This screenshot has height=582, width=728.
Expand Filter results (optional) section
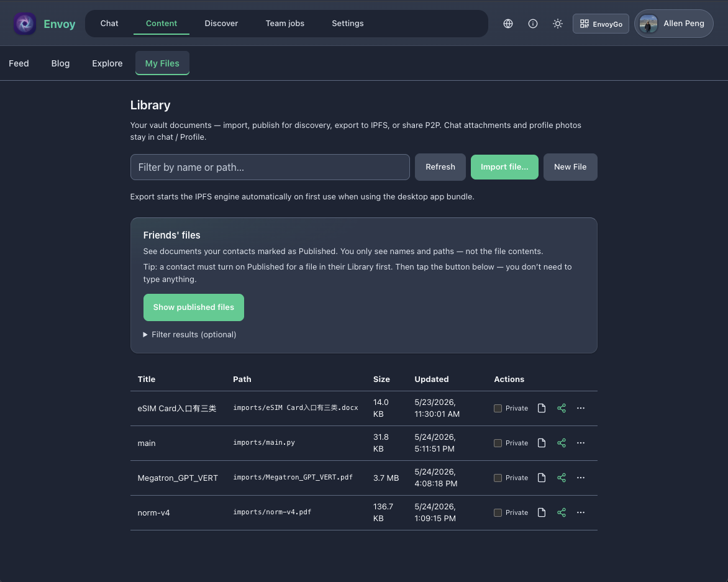[189, 335]
